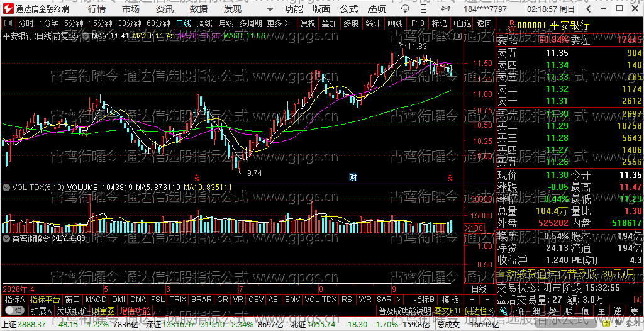Open the customer service headset icon
Image resolution: width=644 pixels, height=331 pixels.
coord(405,9)
